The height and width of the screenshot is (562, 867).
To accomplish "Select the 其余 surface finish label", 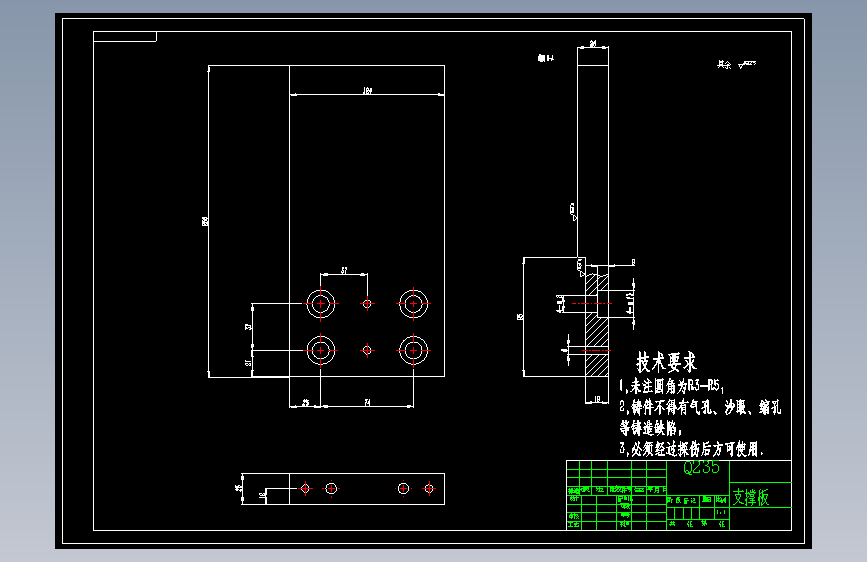I will click(724, 65).
